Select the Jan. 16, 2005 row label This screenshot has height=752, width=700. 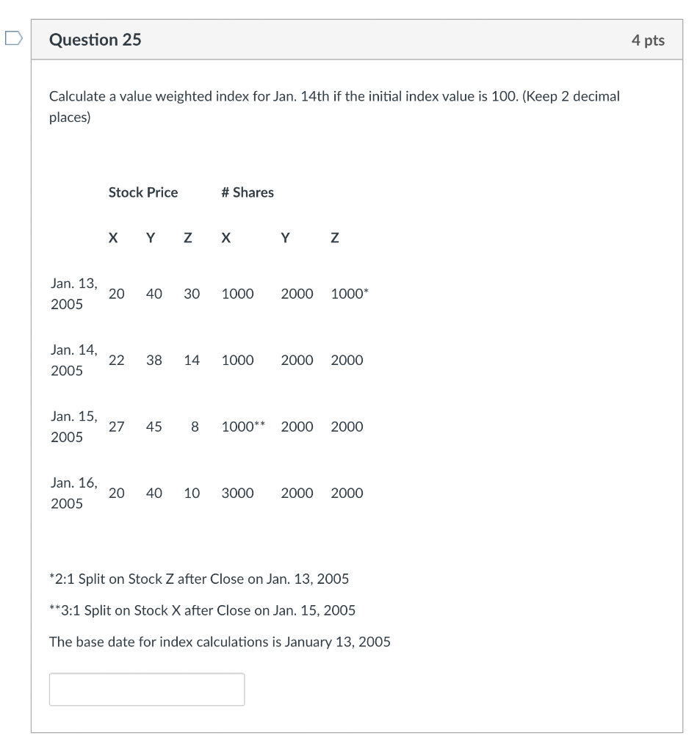73,493
